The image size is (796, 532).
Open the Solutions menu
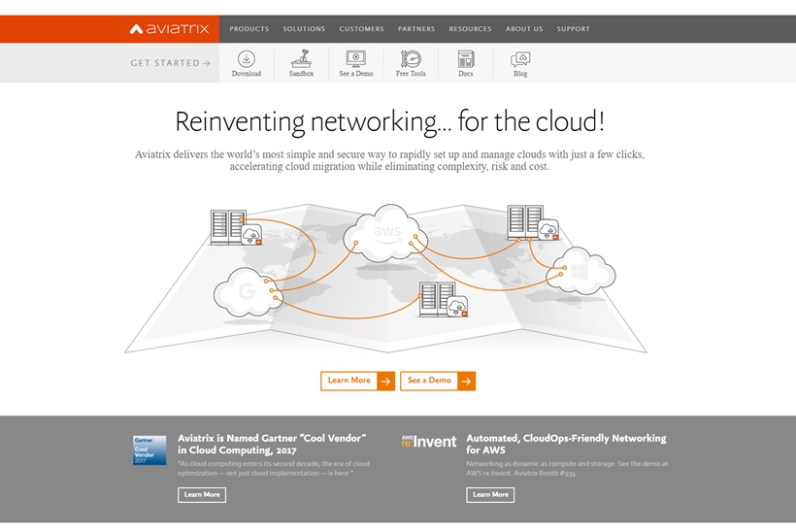pos(304,29)
